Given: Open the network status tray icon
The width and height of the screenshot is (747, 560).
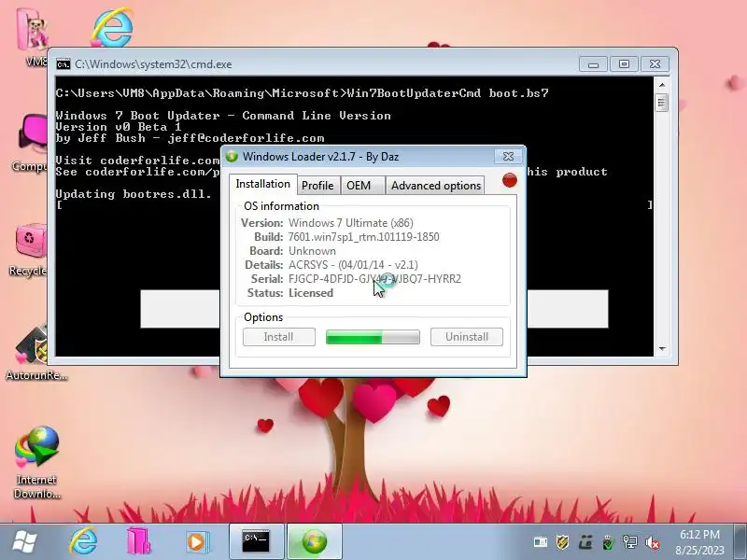Looking at the screenshot, I should (629, 542).
